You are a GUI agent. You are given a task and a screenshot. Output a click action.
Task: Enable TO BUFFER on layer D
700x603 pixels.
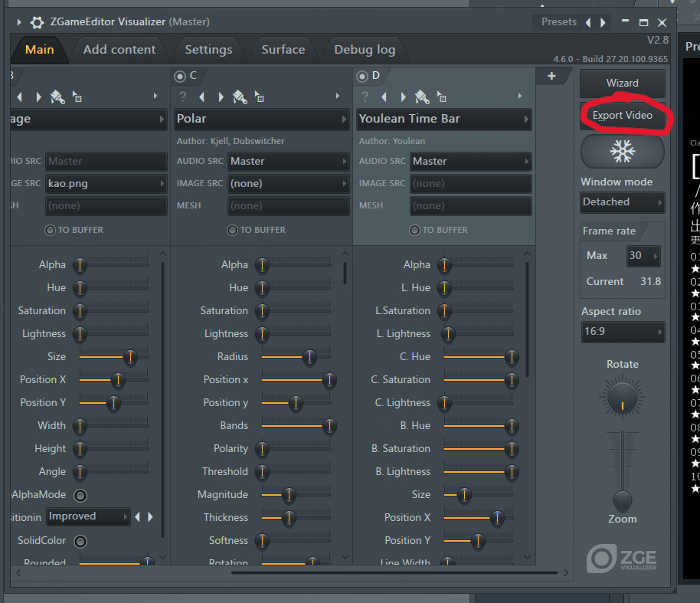pos(414,231)
